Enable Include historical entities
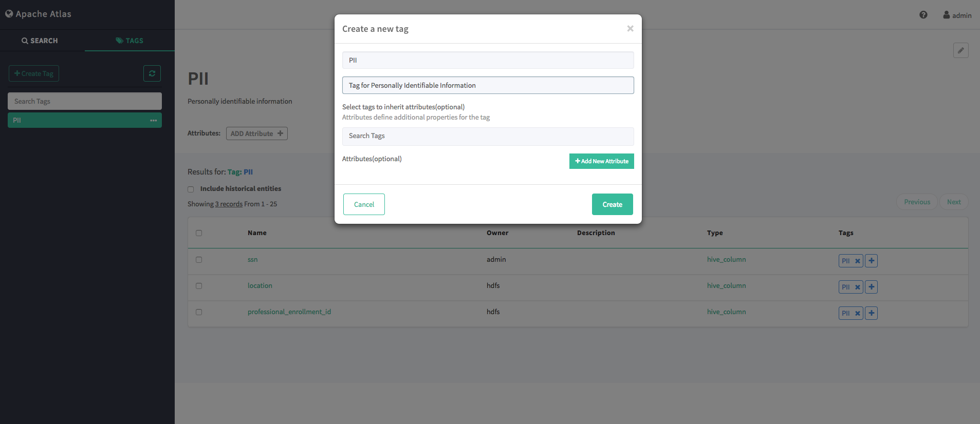The width and height of the screenshot is (980, 424). pos(191,189)
